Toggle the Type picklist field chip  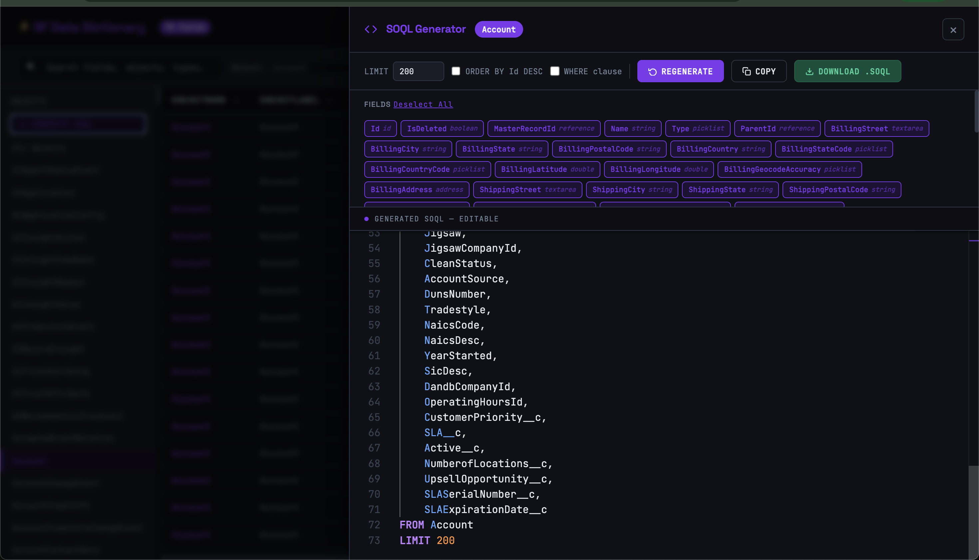[x=697, y=129]
